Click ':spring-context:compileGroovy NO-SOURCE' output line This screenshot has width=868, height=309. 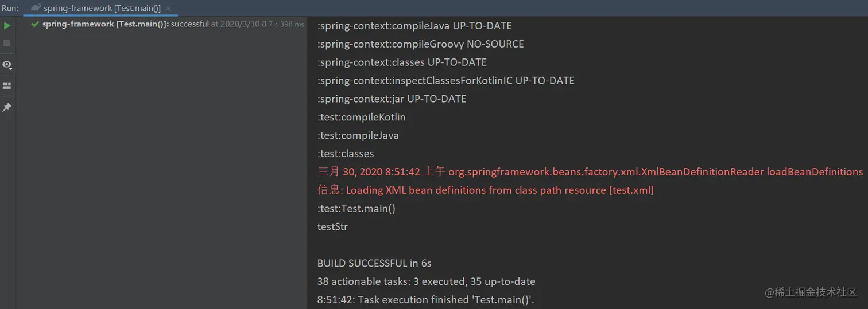click(x=420, y=44)
